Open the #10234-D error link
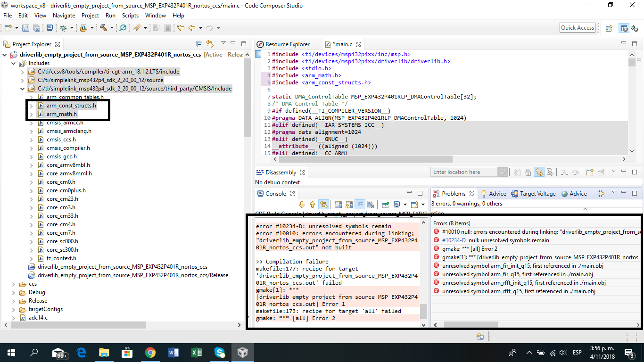This screenshot has height=362, width=644. pos(454,240)
